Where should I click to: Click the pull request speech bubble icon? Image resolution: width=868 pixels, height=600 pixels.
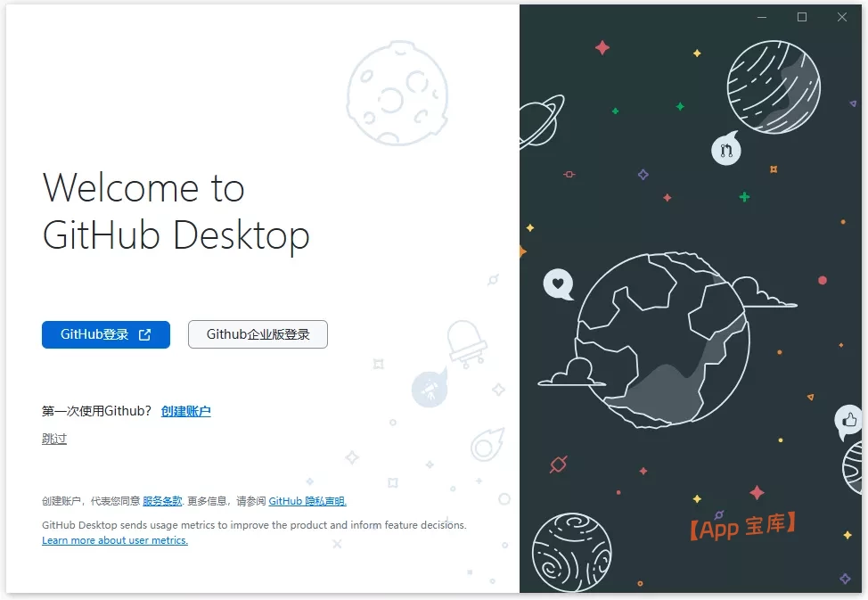pos(725,149)
